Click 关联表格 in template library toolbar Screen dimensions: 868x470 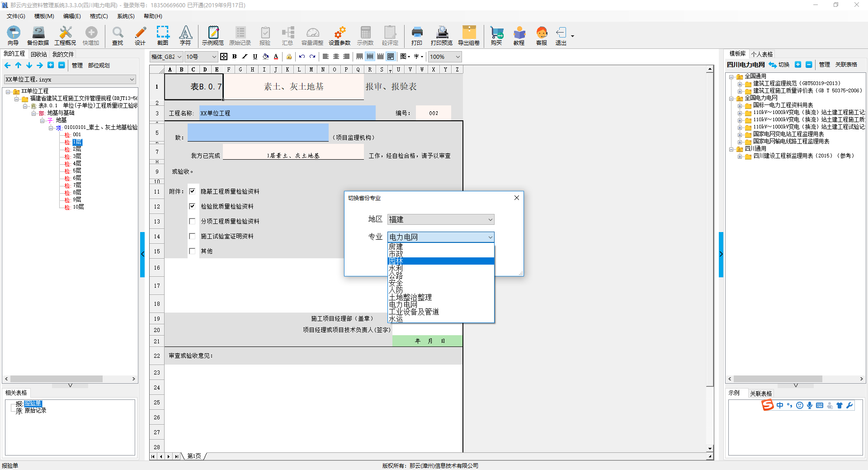846,65
